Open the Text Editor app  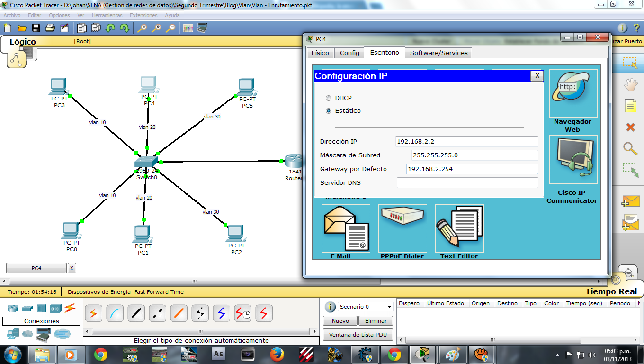pos(459,228)
